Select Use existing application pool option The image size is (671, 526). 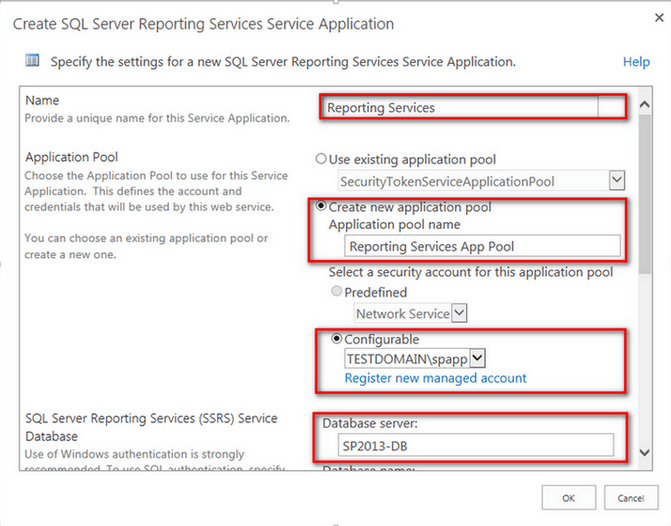321,159
